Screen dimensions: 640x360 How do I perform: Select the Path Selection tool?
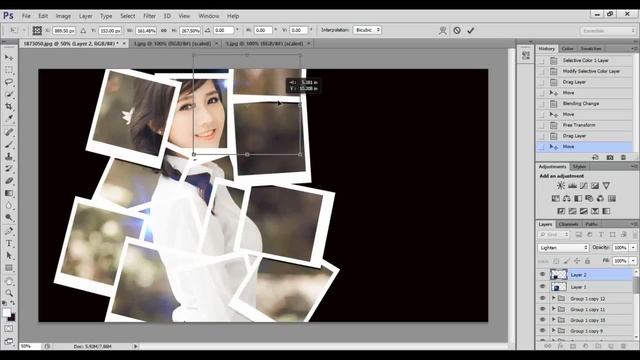[9, 256]
